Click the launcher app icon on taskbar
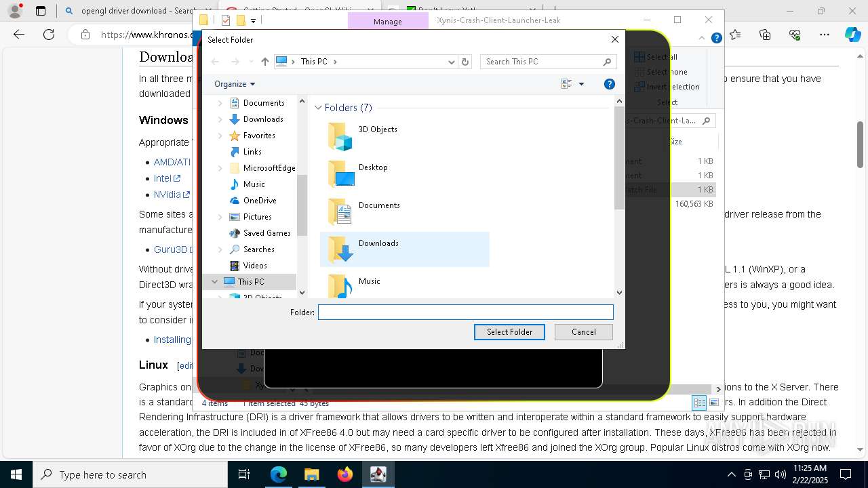This screenshot has width=868, height=488. click(x=378, y=474)
